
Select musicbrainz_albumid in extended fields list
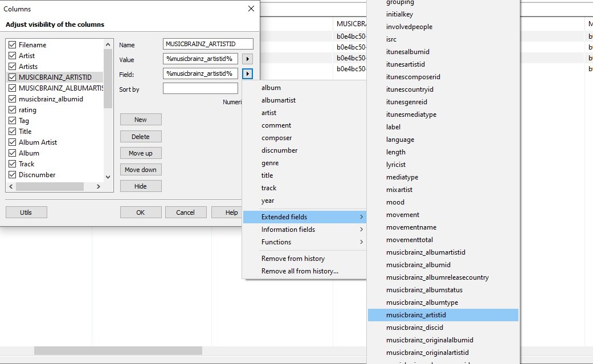(443, 265)
